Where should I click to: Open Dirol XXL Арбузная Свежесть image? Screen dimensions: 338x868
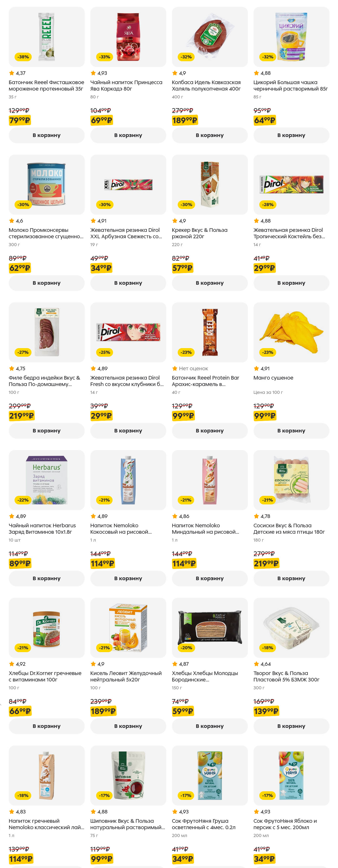click(128, 184)
